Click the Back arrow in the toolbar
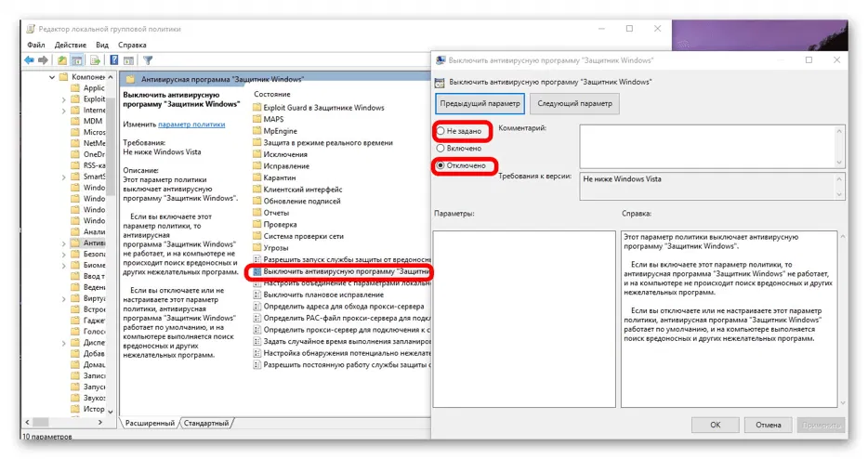868x459 pixels. tap(30, 60)
